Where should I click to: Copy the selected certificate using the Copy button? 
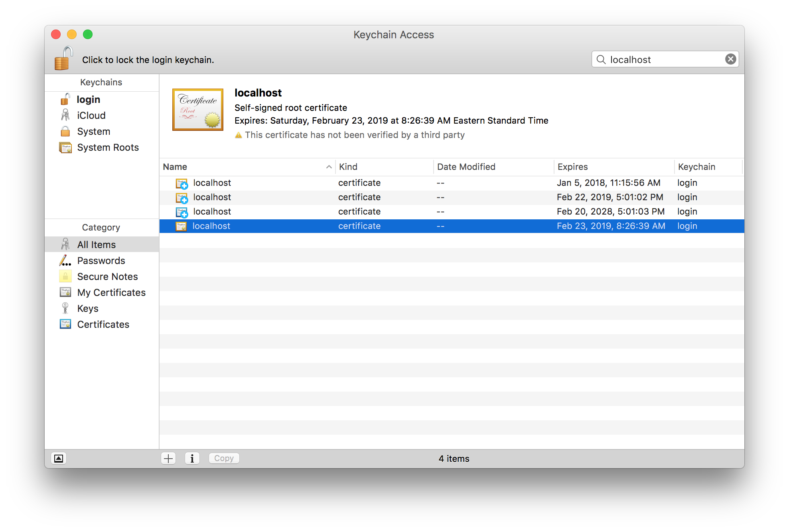(224, 458)
